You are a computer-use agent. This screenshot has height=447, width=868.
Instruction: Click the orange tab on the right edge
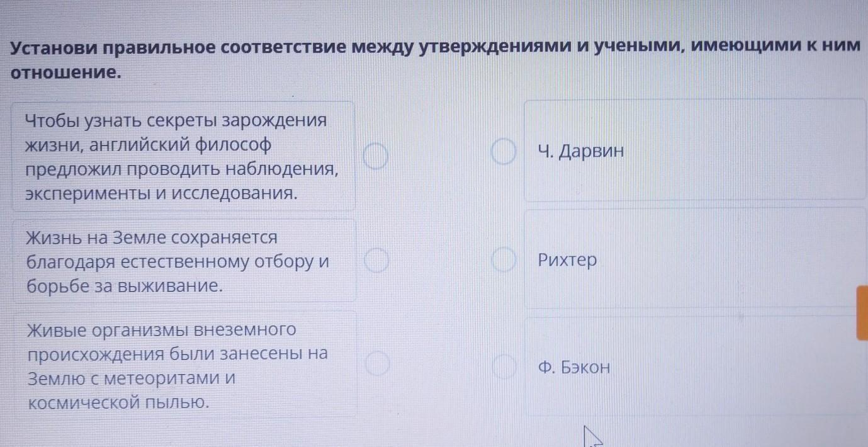pos(862,313)
